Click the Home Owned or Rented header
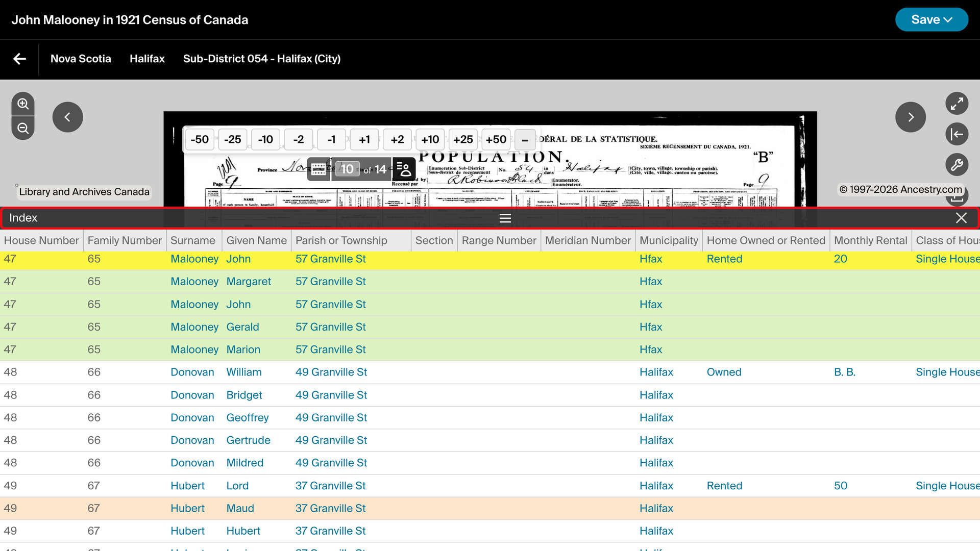Viewport: 980px width, 551px height. click(x=766, y=240)
